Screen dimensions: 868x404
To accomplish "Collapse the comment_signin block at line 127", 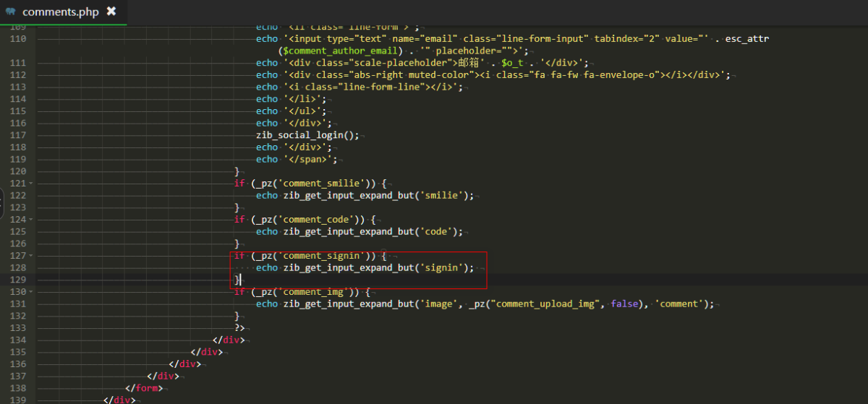I will [x=32, y=256].
